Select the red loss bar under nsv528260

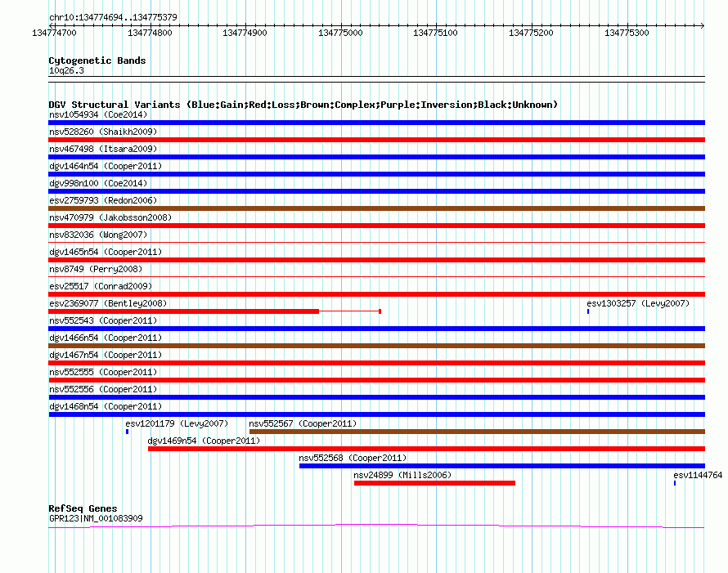pyautogui.click(x=376, y=140)
